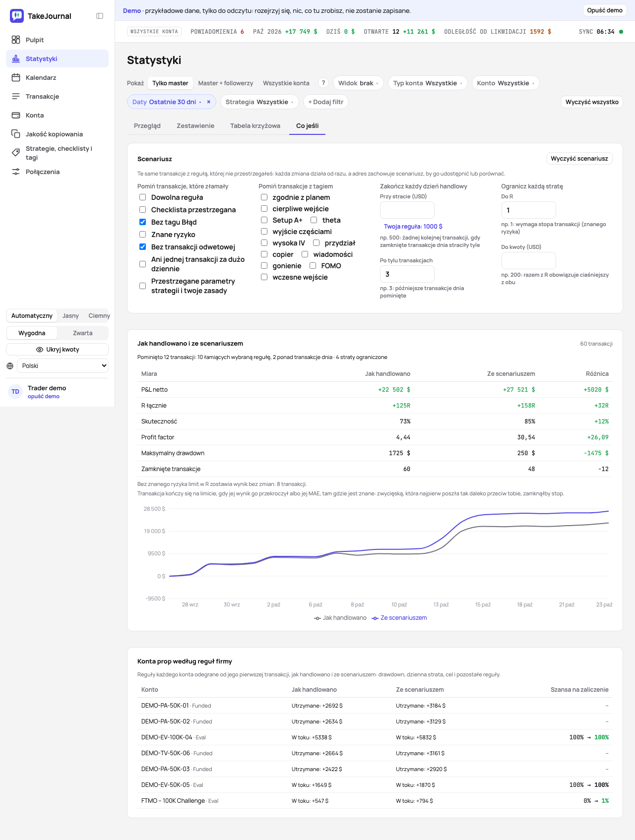Open the Widok brak dropdown
This screenshot has height=840, width=635.
[x=358, y=83]
